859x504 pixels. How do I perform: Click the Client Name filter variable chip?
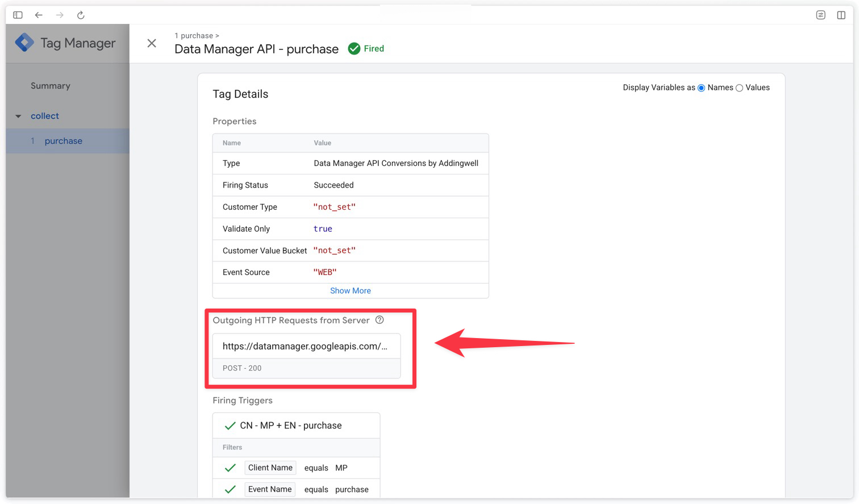coord(270,468)
